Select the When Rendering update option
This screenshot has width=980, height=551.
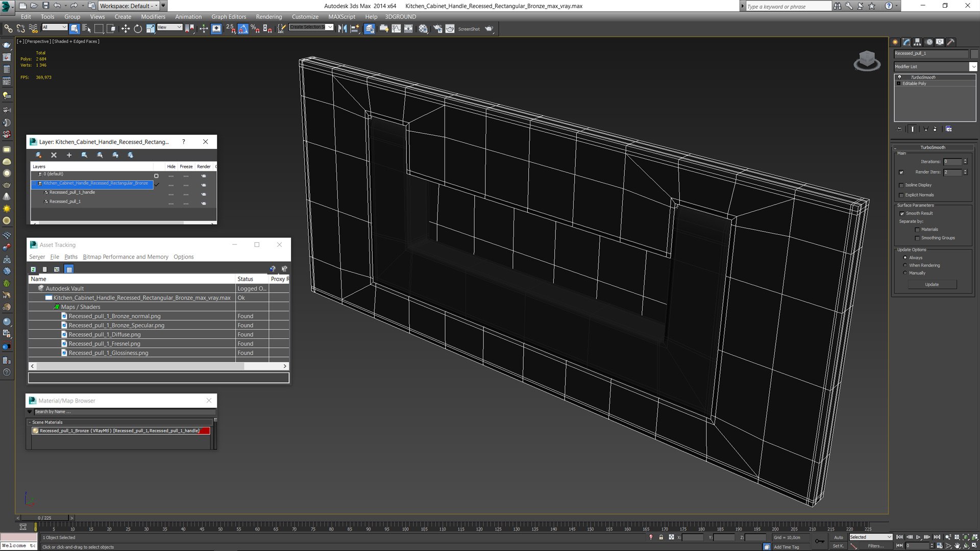pos(905,265)
